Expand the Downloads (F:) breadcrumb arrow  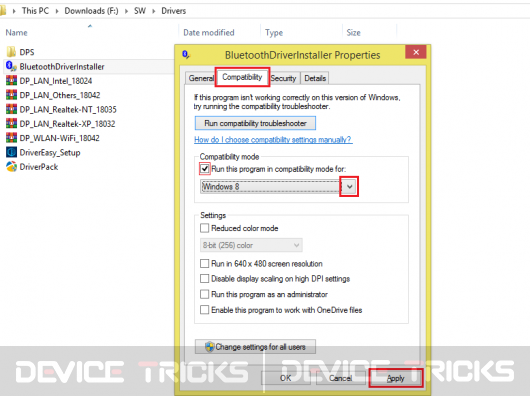coord(126,11)
